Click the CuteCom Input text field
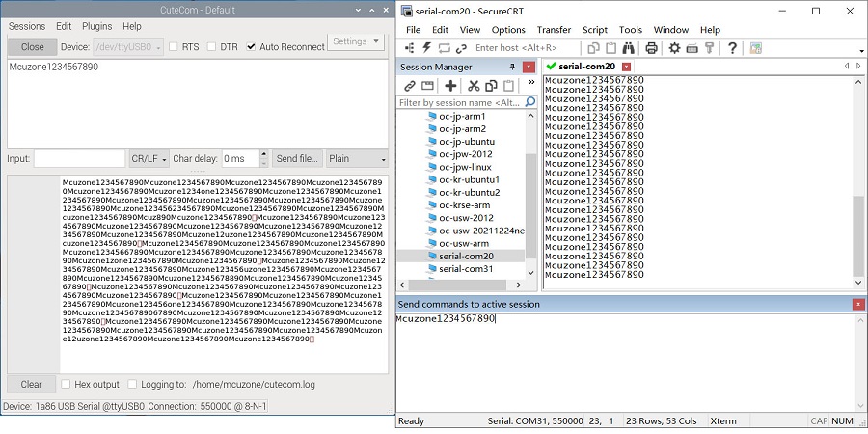Viewport: 868px width, 434px height. [80, 159]
